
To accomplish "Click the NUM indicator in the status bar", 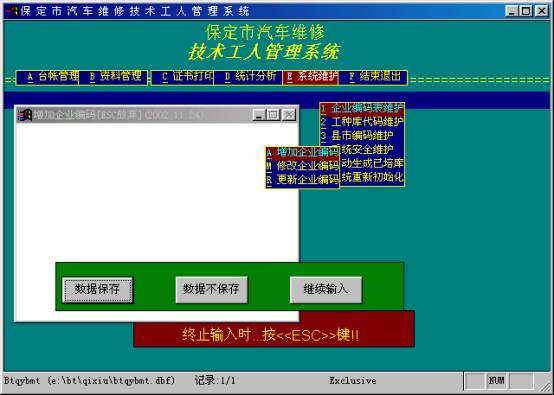I will 496,381.
